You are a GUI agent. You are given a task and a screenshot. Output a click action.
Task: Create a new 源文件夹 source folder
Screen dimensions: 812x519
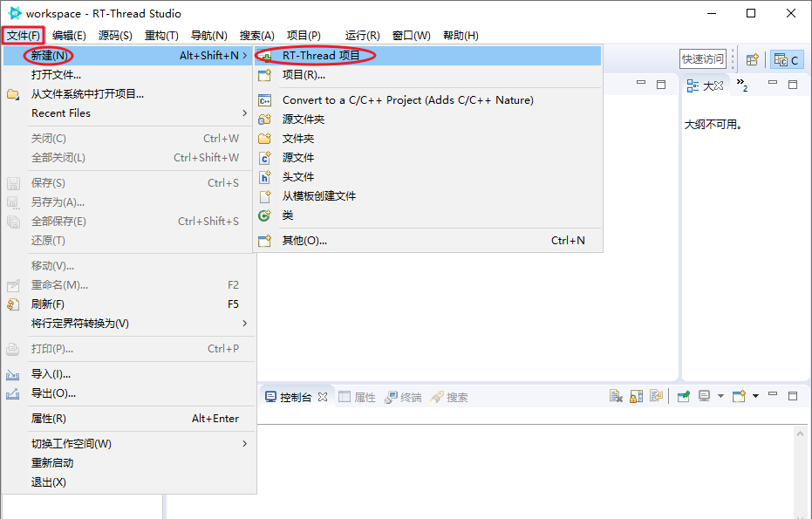pyautogui.click(x=427, y=120)
